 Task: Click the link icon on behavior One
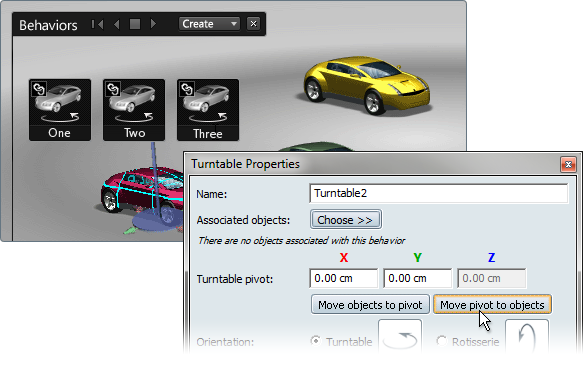click(x=39, y=89)
